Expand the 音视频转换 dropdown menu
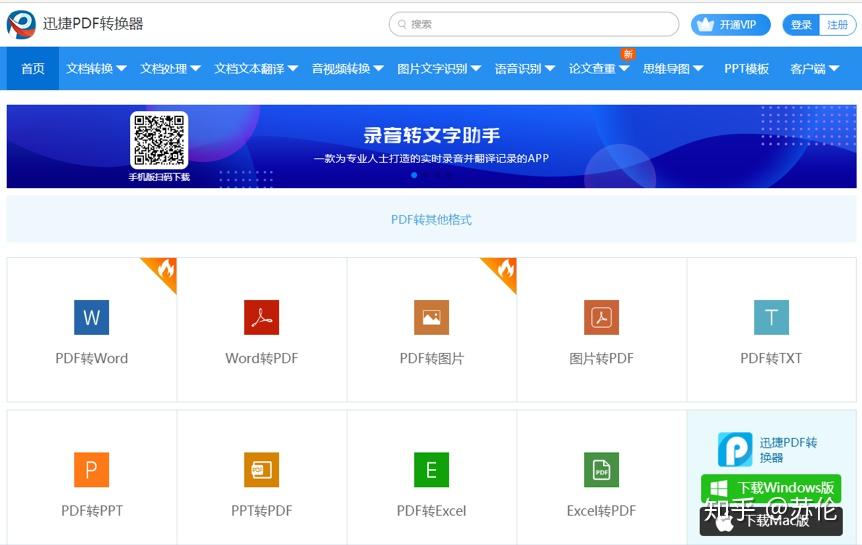862x545 pixels. (347, 69)
